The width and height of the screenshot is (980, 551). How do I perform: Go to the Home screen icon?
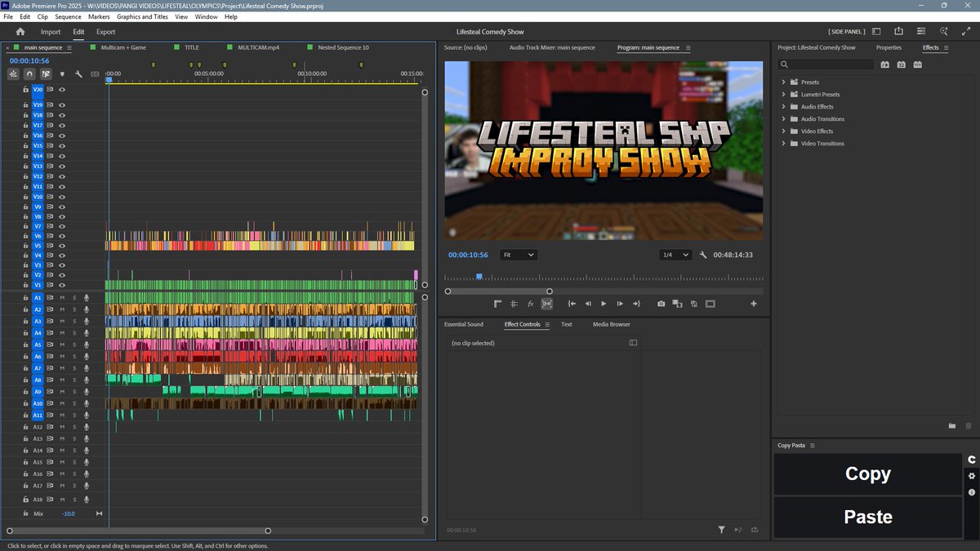pos(20,32)
